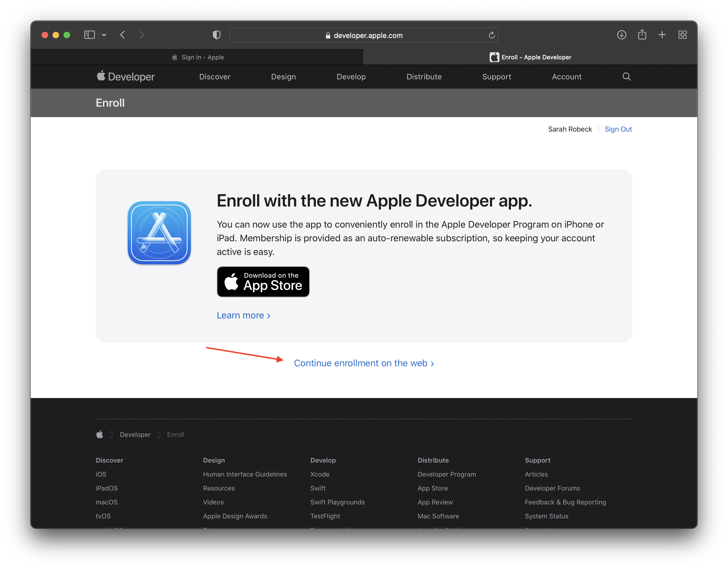Image resolution: width=728 pixels, height=569 pixels.
Task: Open App Store under Distribute footer
Action: pyautogui.click(x=433, y=488)
